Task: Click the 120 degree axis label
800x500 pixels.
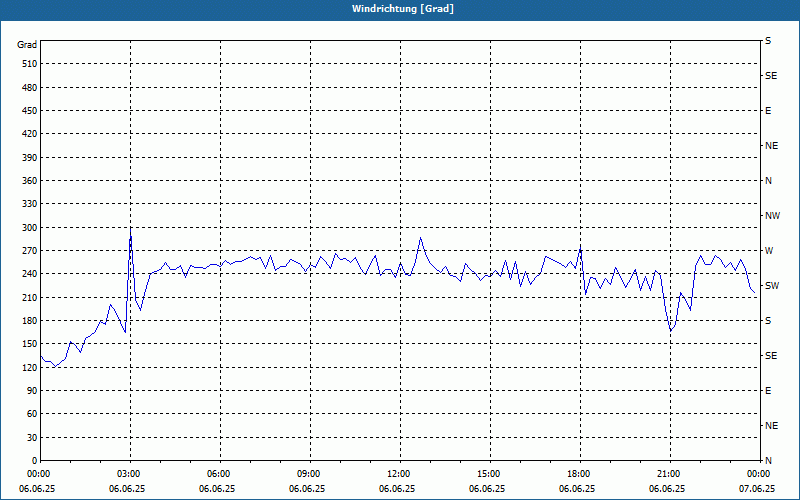Action: (x=29, y=367)
